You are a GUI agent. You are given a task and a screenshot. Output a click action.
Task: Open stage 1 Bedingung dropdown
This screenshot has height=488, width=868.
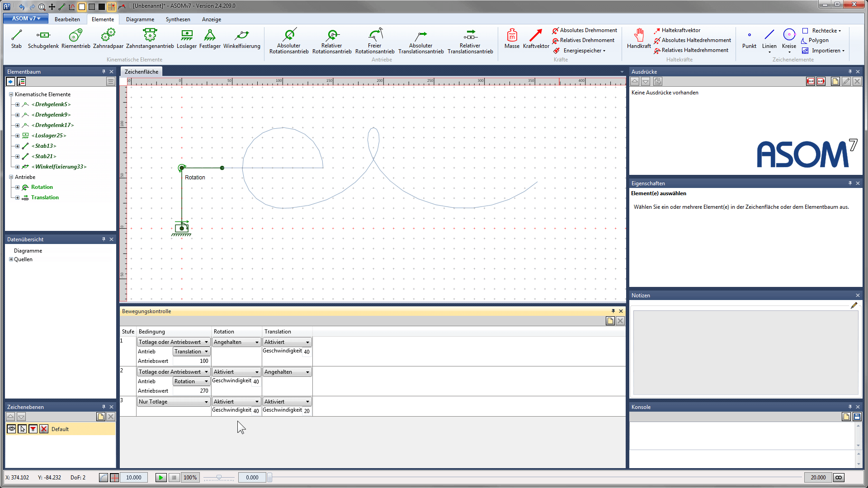pos(174,342)
